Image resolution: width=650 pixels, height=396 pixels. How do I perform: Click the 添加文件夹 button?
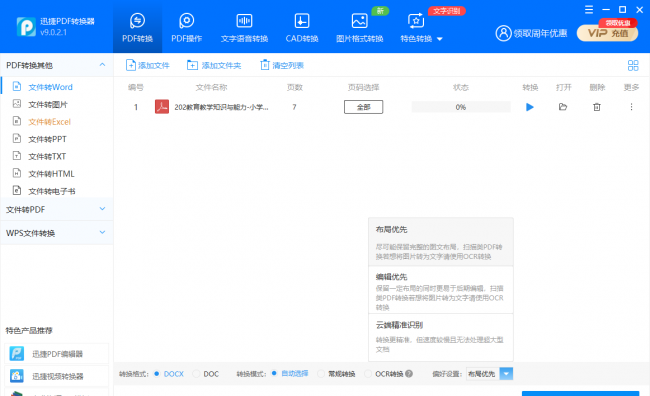point(214,65)
